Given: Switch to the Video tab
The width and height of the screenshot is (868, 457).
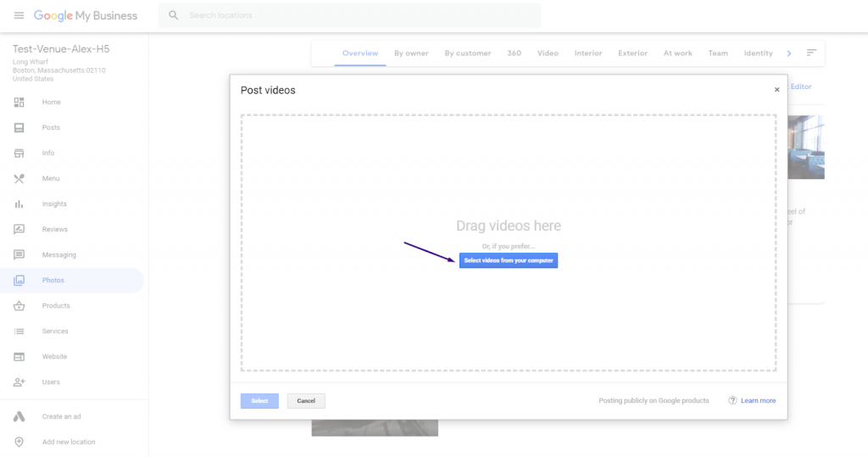Looking at the screenshot, I should coord(548,53).
